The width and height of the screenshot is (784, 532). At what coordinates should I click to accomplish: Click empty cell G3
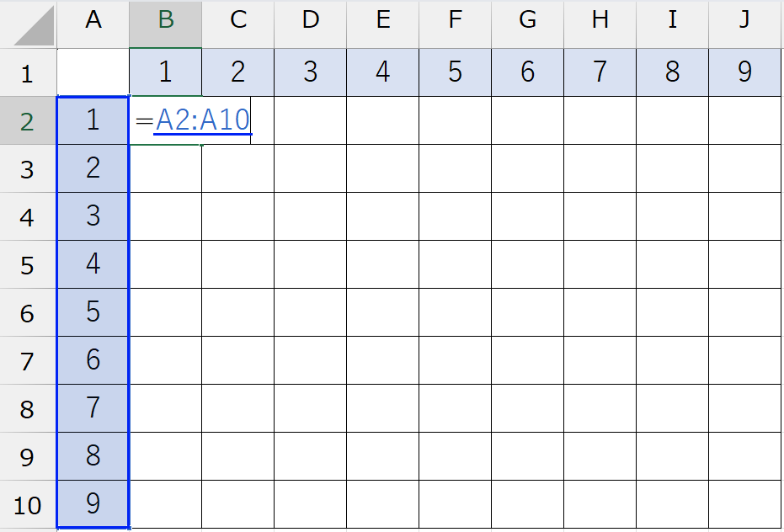click(x=527, y=168)
